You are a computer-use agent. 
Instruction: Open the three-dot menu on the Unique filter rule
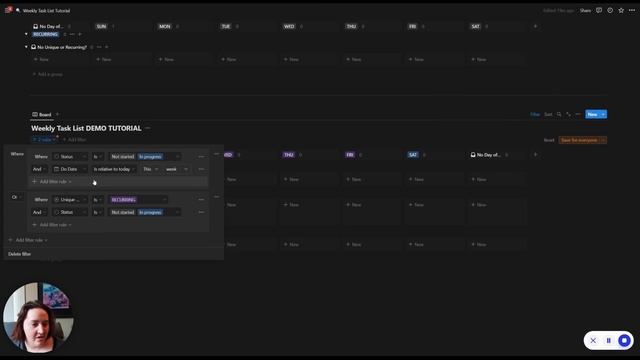(x=201, y=200)
